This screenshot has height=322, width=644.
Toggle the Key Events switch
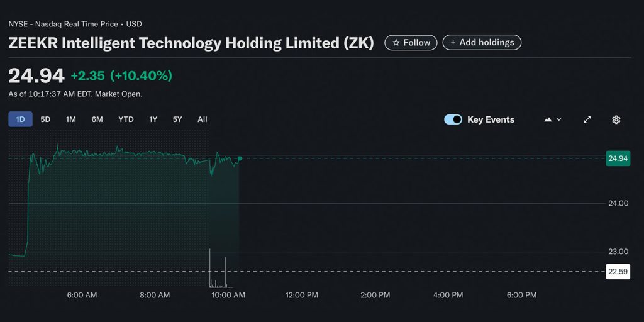click(x=453, y=119)
